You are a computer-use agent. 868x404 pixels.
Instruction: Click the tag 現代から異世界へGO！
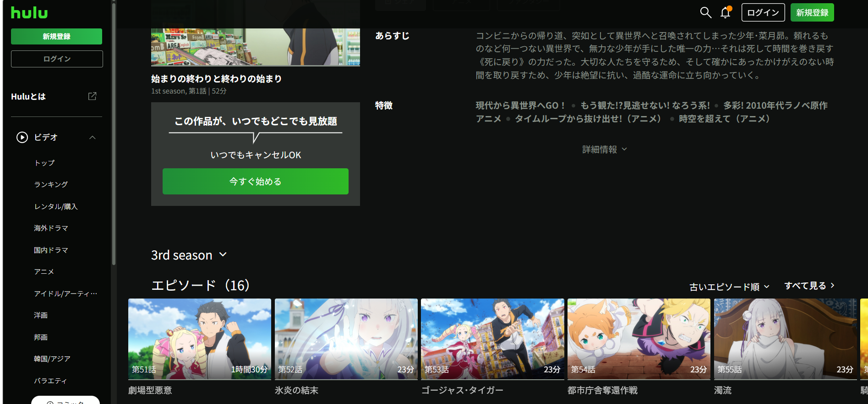tap(521, 105)
